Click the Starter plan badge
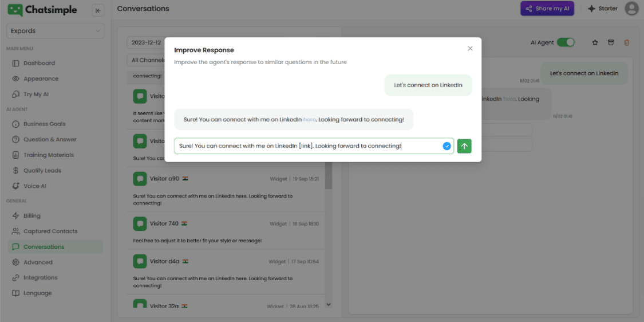 603,9
